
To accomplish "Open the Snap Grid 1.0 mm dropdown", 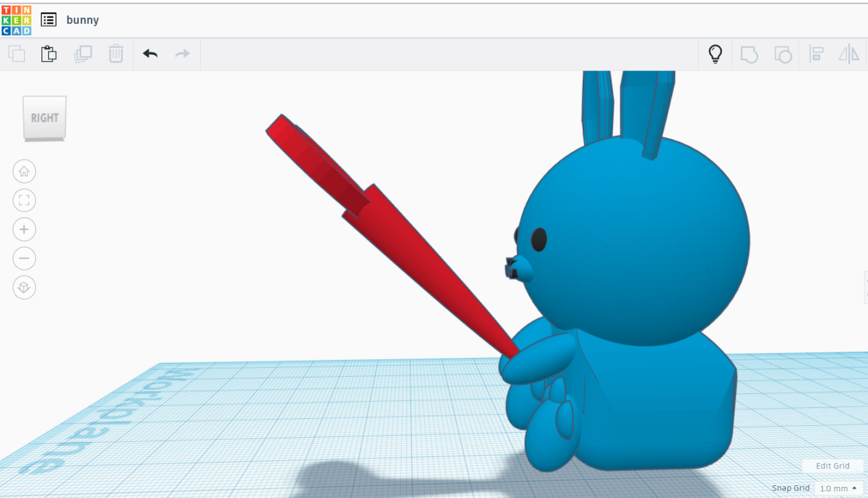I will (839, 488).
